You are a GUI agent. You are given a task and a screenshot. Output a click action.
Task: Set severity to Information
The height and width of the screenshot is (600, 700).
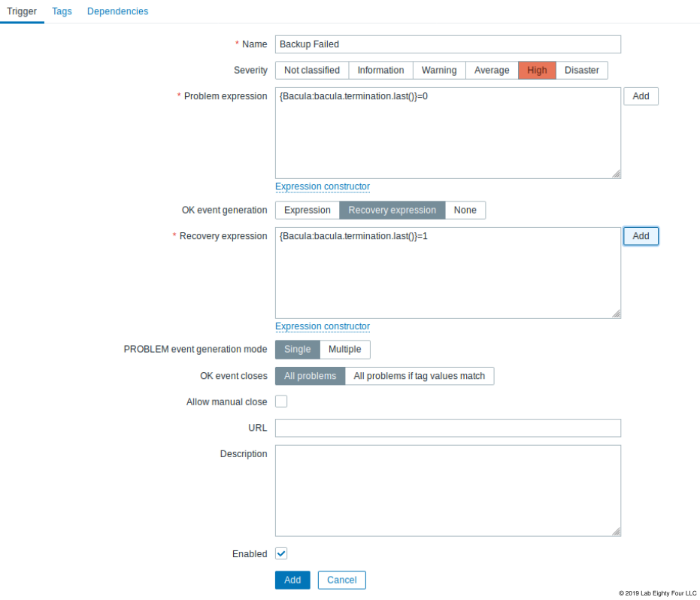pyautogui.click(x=380, y=70)
